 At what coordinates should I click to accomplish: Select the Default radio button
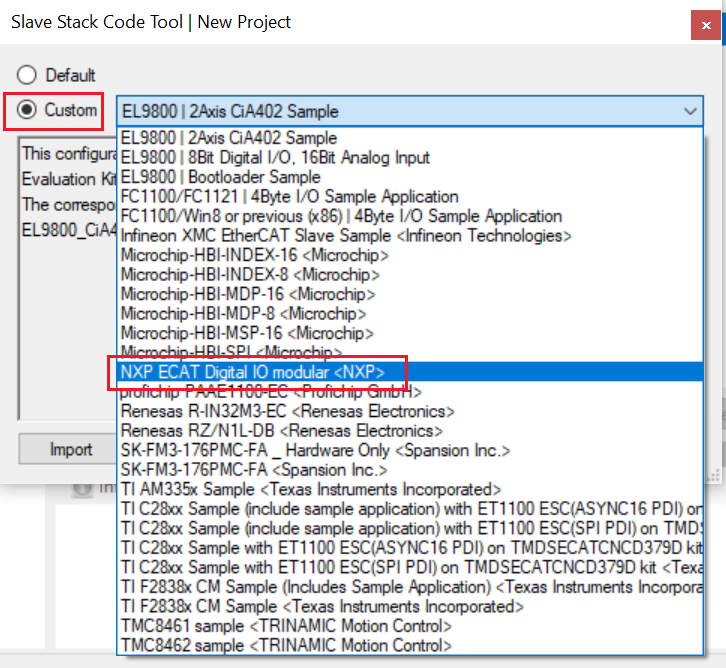pyautogui.click(x=27, y=75)
